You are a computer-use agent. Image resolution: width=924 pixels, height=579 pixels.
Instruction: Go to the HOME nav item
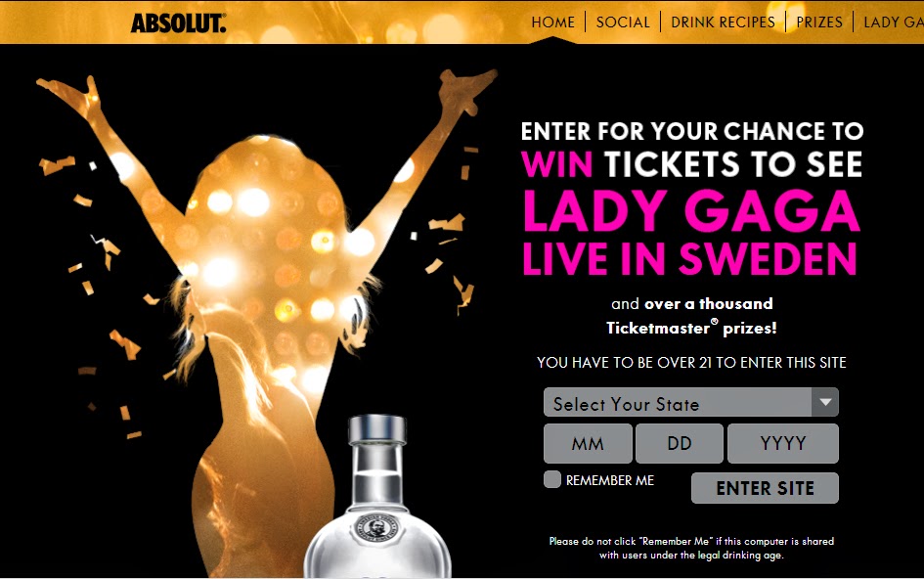552,22
